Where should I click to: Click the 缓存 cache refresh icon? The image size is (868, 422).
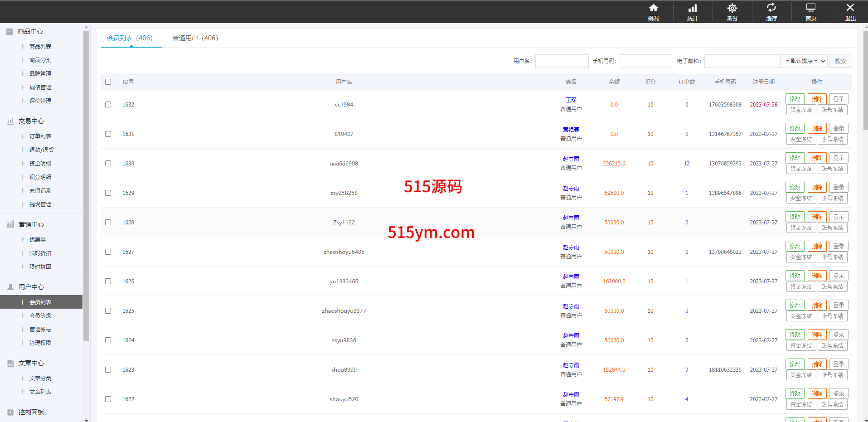click(x=771, y=8)
